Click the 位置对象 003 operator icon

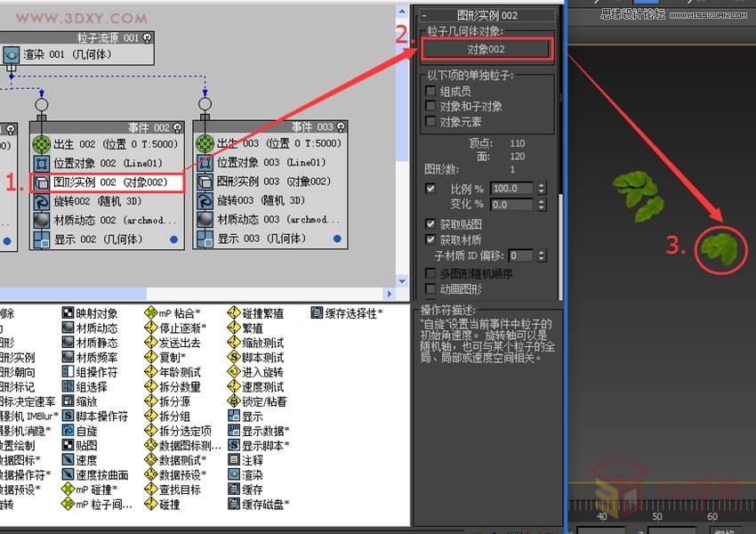click(205, 163)
